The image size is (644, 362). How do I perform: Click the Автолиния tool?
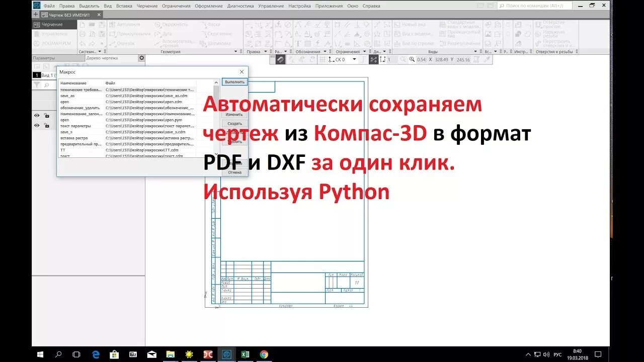click(x=125, y=24)
